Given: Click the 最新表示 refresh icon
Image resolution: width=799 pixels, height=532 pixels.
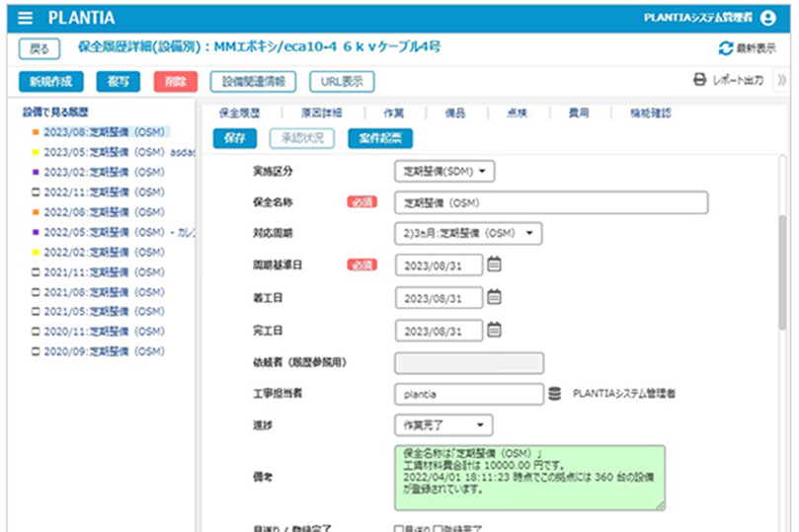Looking at the screenshot, I should (726, 48).
